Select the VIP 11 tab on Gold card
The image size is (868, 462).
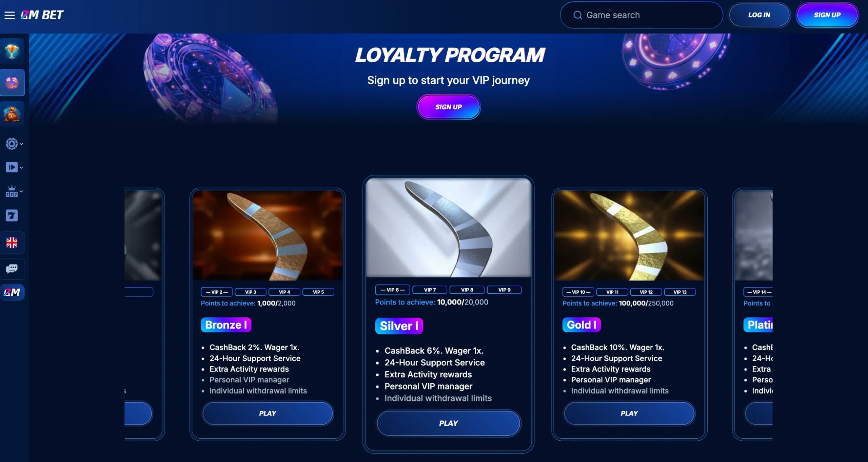612,292
